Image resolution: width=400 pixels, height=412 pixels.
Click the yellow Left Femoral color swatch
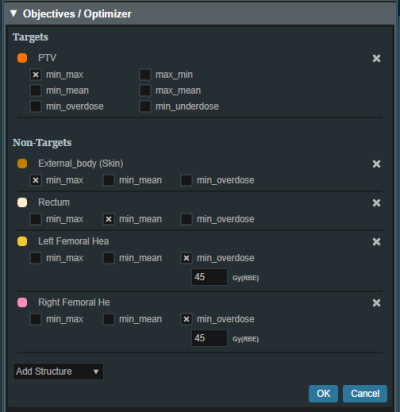tap(22, 241)
